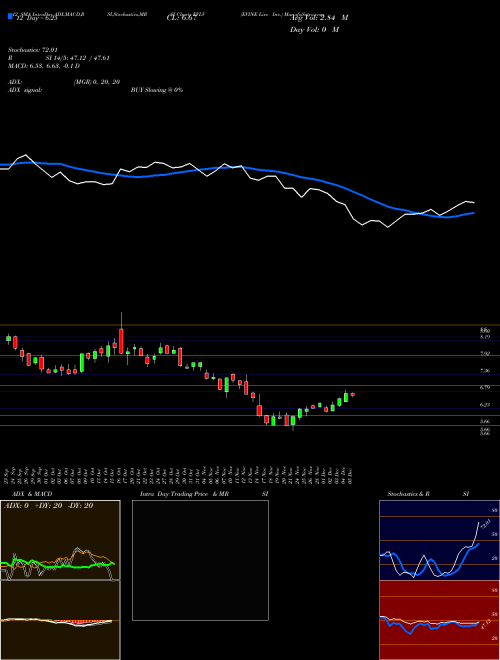
Task: Click the 72.01 label on stochastic line
Action: [484, 524]
